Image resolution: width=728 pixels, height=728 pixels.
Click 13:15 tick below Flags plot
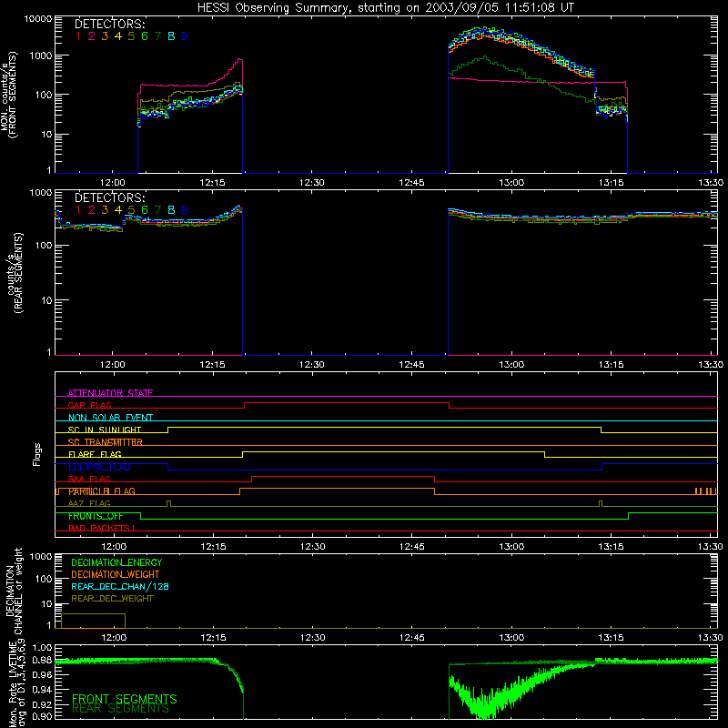click(x=611, y=547)
